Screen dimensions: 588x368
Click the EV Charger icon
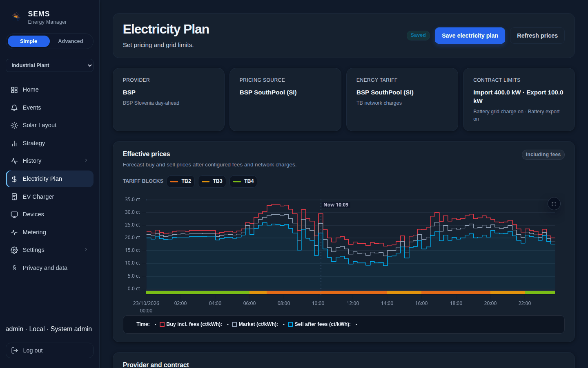[x=14, y=197]
